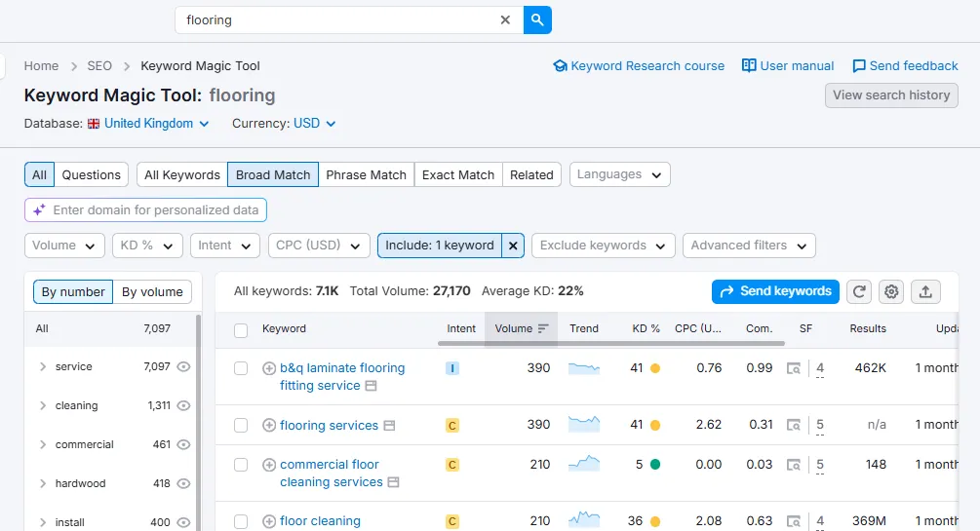Expand the hardwood keyword group
Screen dimensions: 980x531
(43, 483)
